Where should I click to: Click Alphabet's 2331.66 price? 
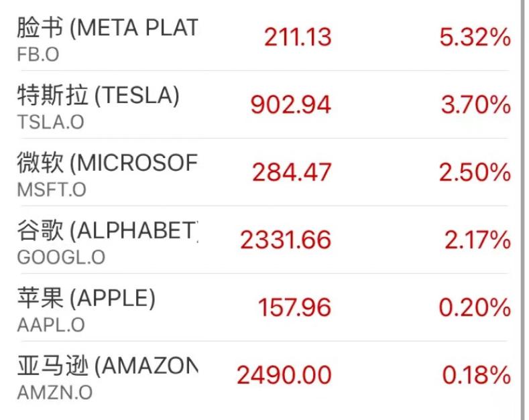coord(286,240)
